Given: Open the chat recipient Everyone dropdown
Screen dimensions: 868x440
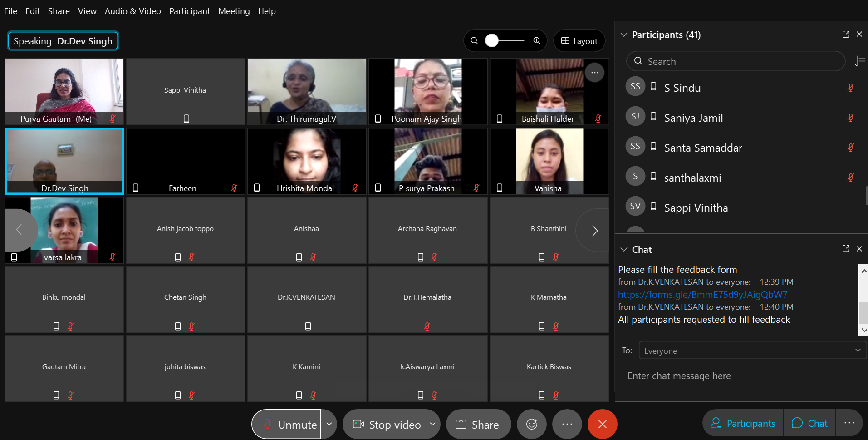Looking at the screenshot, I should 752,351.
